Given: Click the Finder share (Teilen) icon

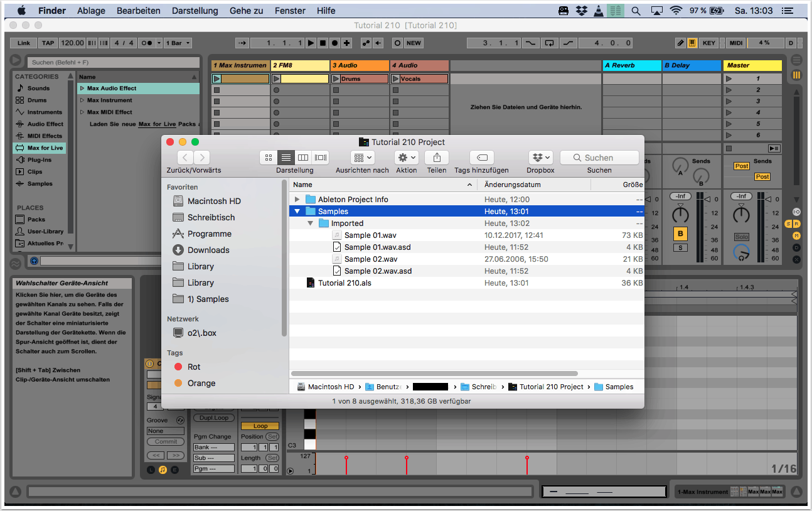Looking at the screenshot, I should pyautogui.click(x=437, y=158).
